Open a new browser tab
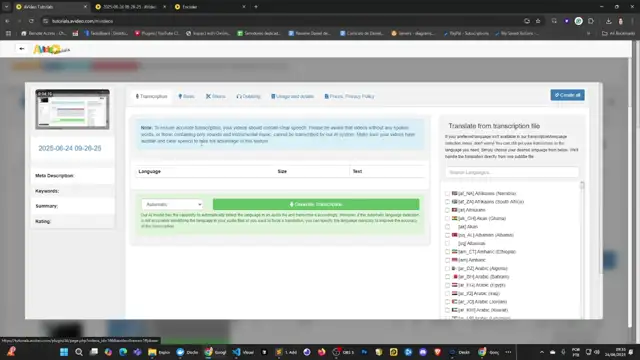This screenshot has width=640, height=360. [256, 7]
